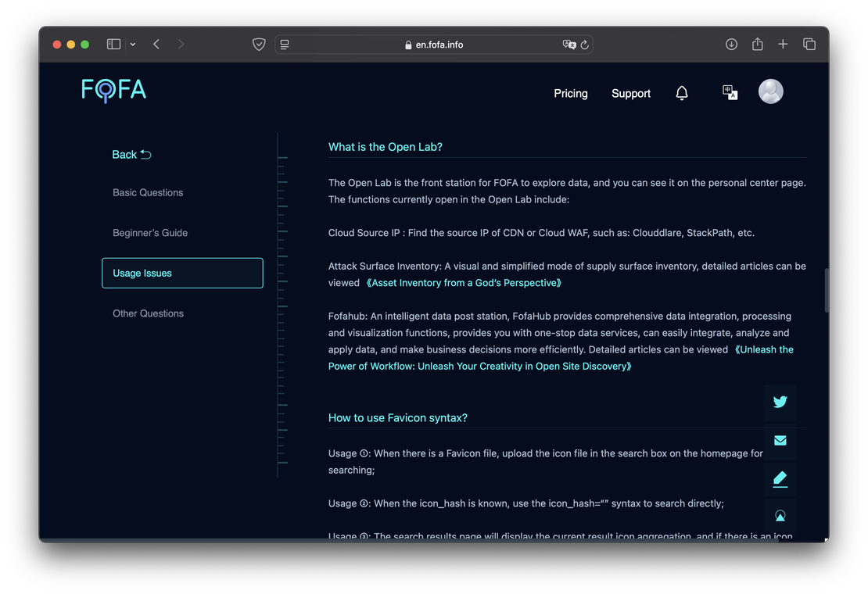Open Safari tab overview icon
This screenshot has width=868, height=594.
coord(809,45)
